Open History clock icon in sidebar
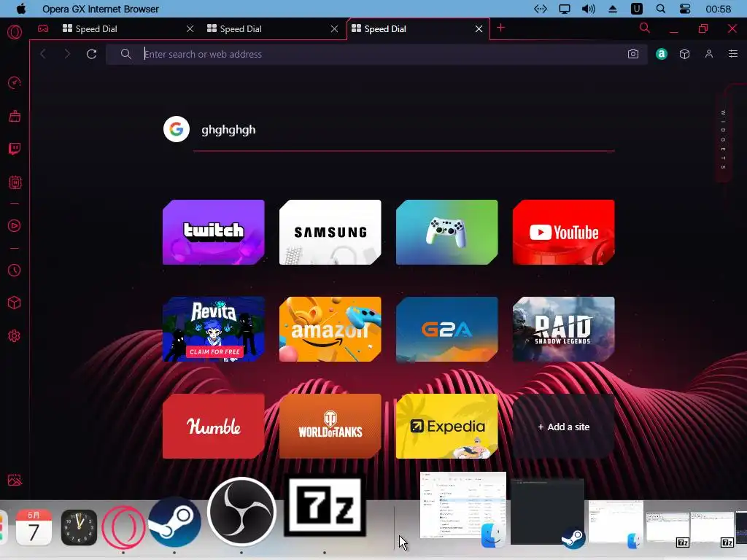 point(15,270)
